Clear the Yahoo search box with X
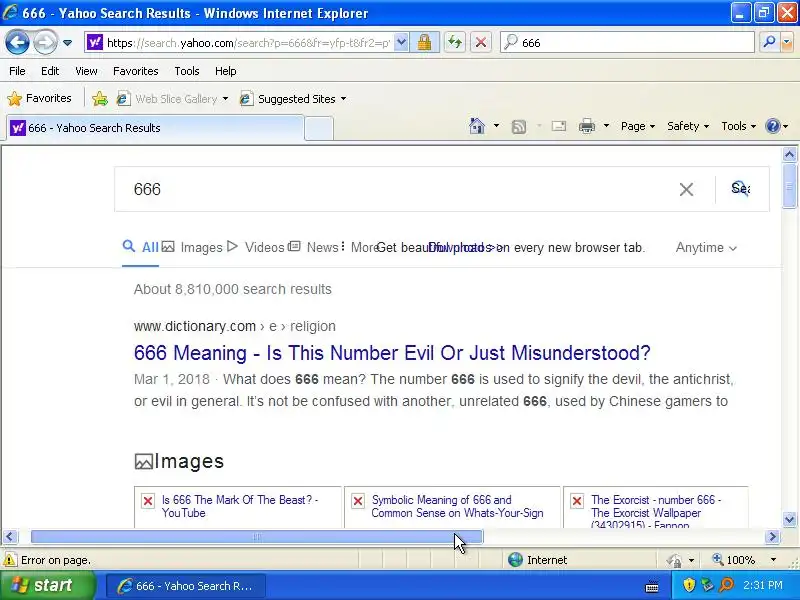 point(686,189)
